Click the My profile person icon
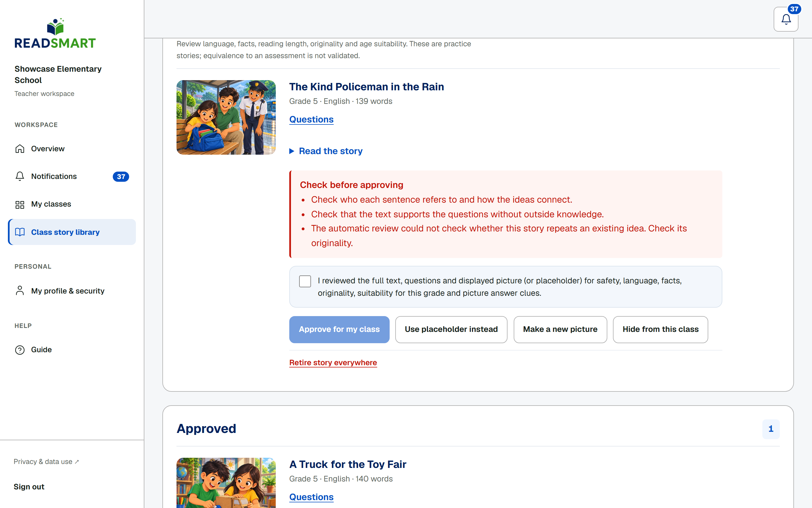The image size is (812, 508). 20,291
